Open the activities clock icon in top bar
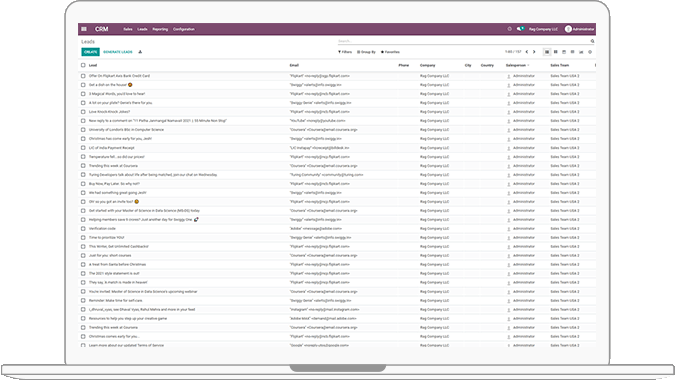The height and width of the screenshot is (380, 675). point(509,29)
